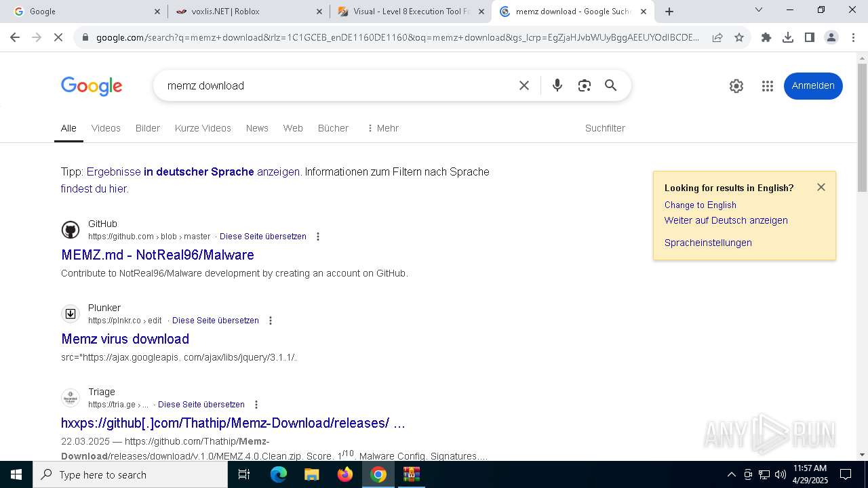The width and height of the screenshot is (868, 488).
Task: Stop loading the page
Action: coord(58,38)
